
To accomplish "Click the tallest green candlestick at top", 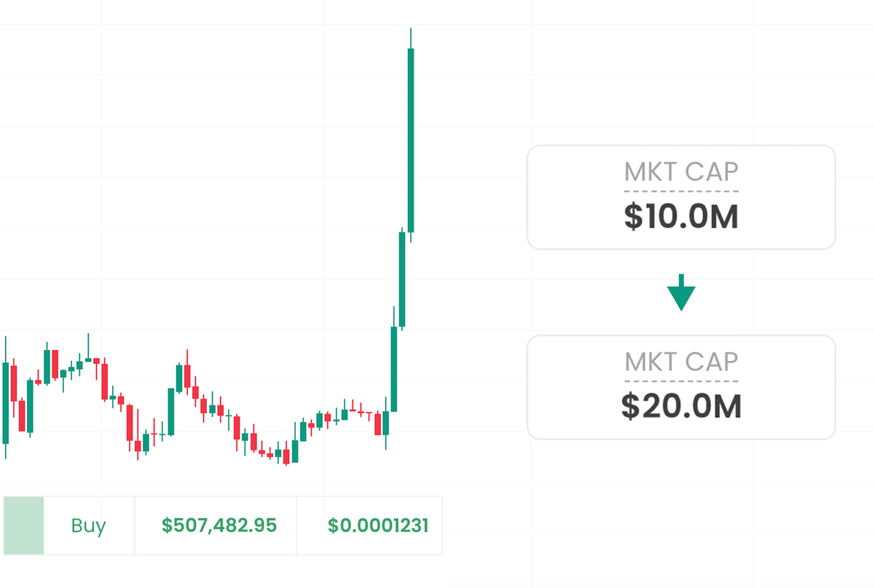I will [x=411, y=140].
